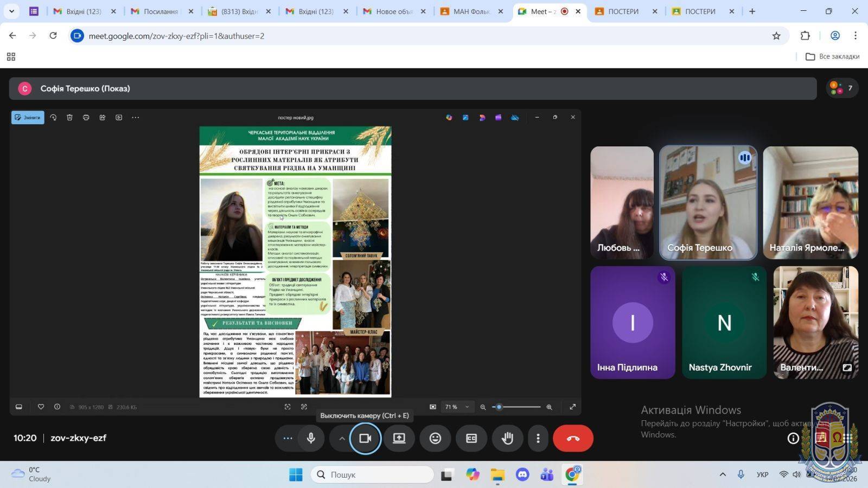
Task: Click the Все закладки bookmarks folder
Action: 832,56
